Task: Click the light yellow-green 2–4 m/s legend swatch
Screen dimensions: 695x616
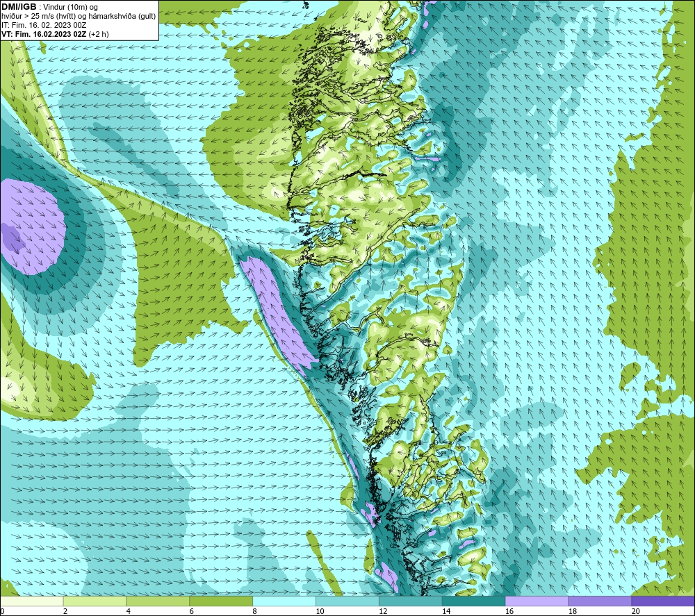Action: 95,601
